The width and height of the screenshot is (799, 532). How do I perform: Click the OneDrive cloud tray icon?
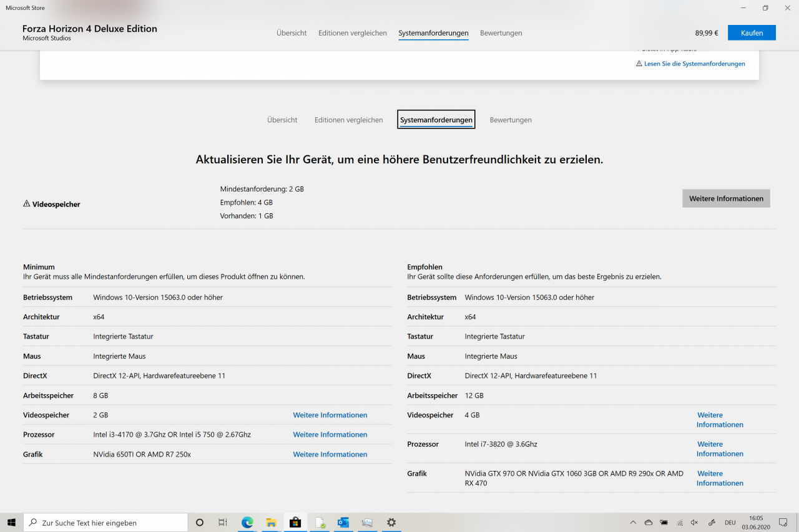click(649, 523)
